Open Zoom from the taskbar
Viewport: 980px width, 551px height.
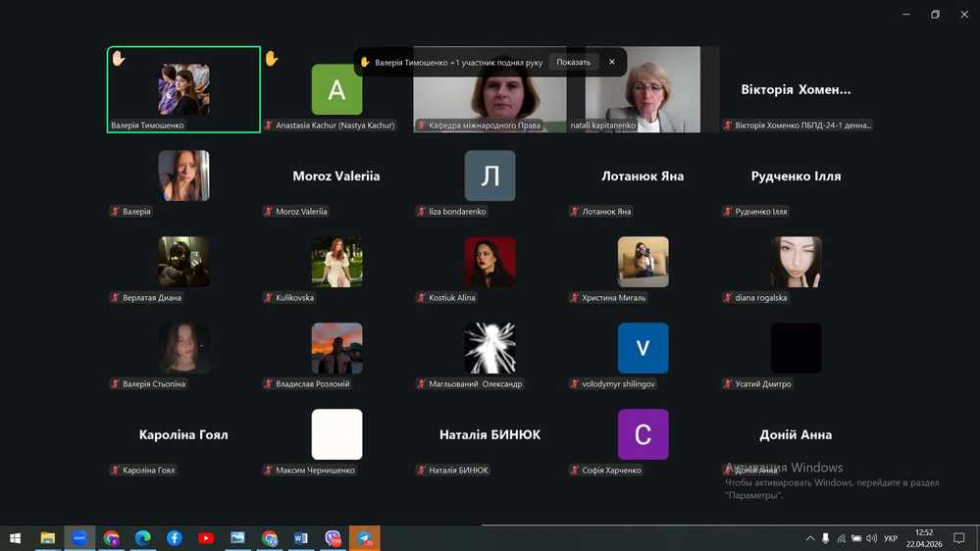(79, 538)
